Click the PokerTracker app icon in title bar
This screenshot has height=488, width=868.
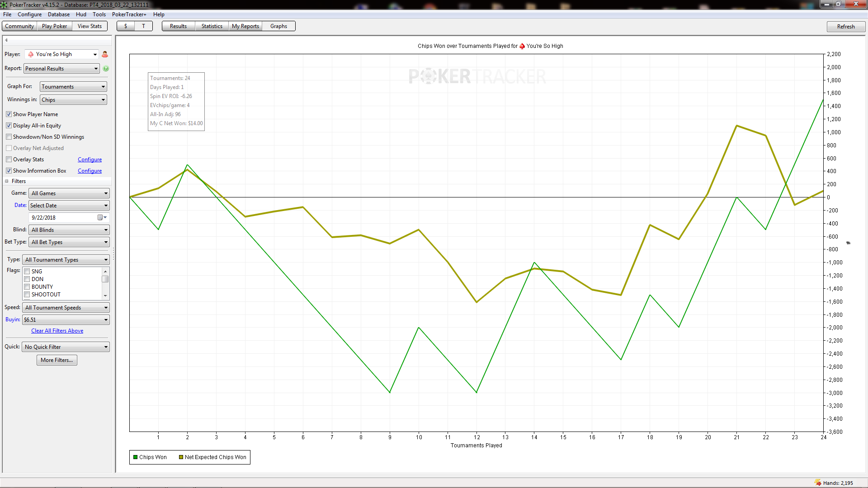4,5
